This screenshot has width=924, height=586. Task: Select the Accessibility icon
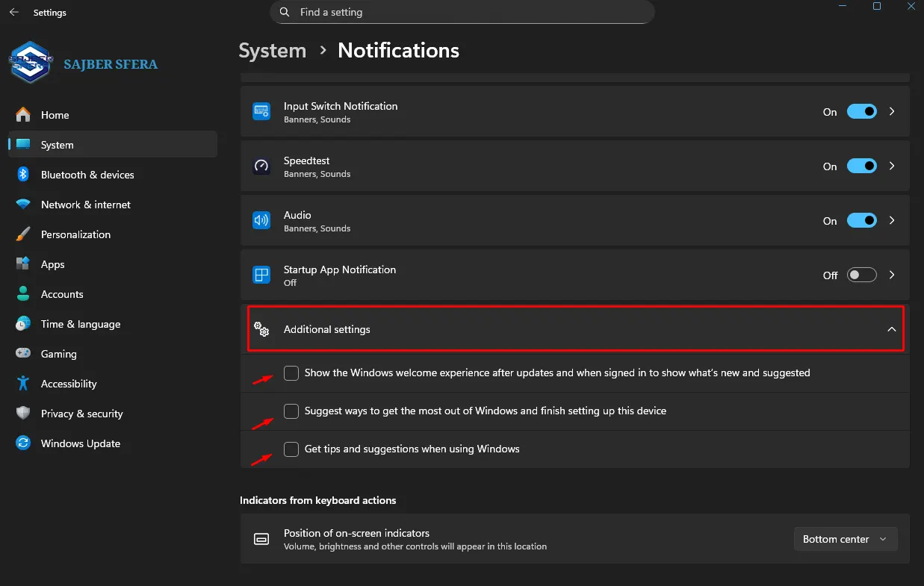coord(22,383)
